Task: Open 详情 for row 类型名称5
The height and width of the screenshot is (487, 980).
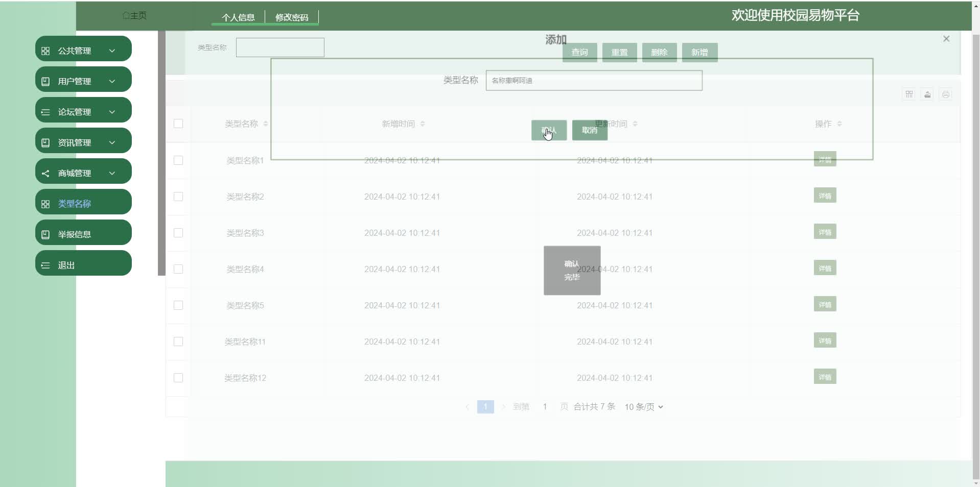Action: pyautogui.click(x=825, y=304)
